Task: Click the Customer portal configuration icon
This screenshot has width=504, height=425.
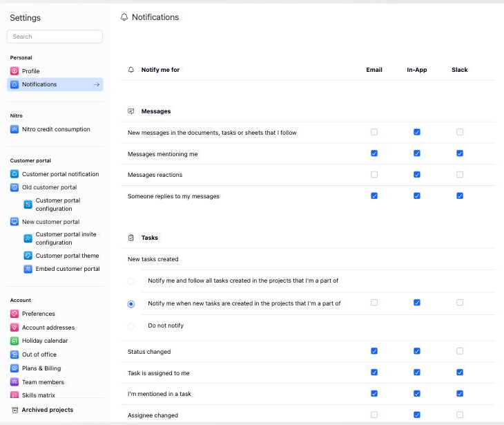Action: click(28, 205)
